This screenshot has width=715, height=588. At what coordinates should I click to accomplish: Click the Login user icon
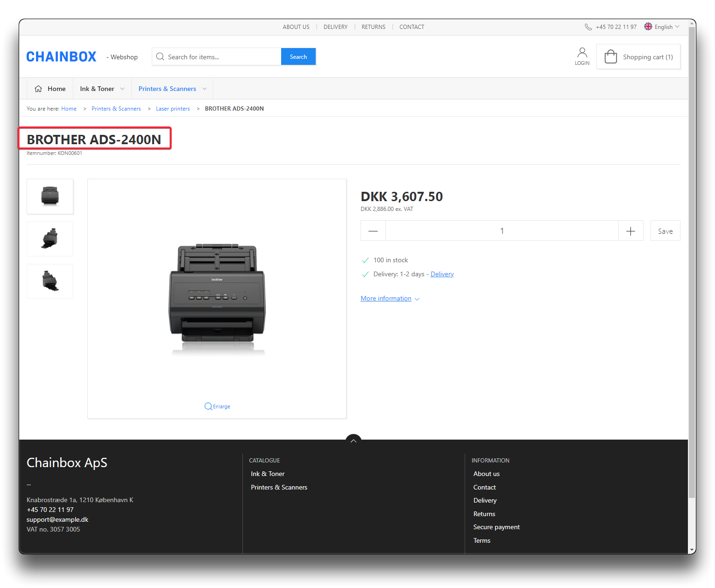[x=582, y=53]
